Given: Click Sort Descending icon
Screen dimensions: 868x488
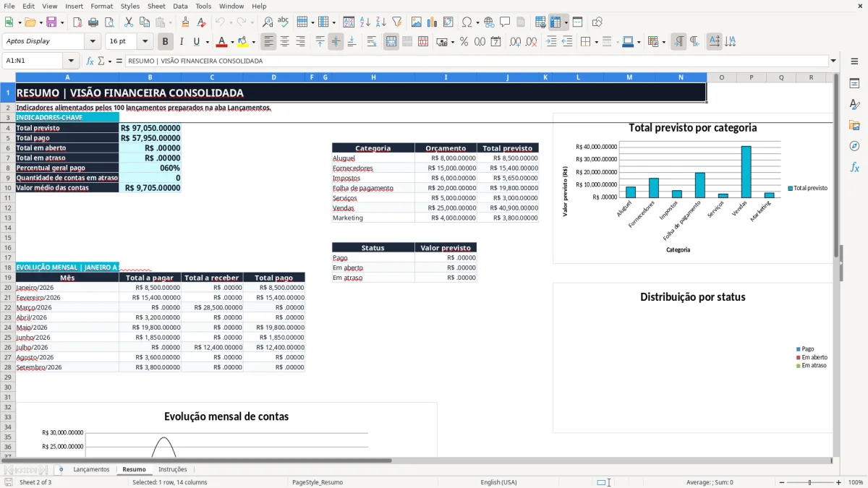Looking at the screenshot, I should [381, 22].
